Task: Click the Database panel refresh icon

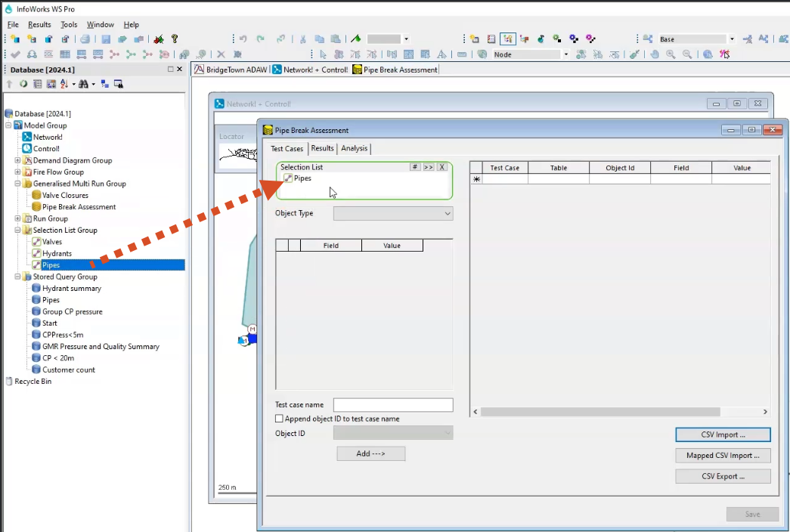Action: 23,84
